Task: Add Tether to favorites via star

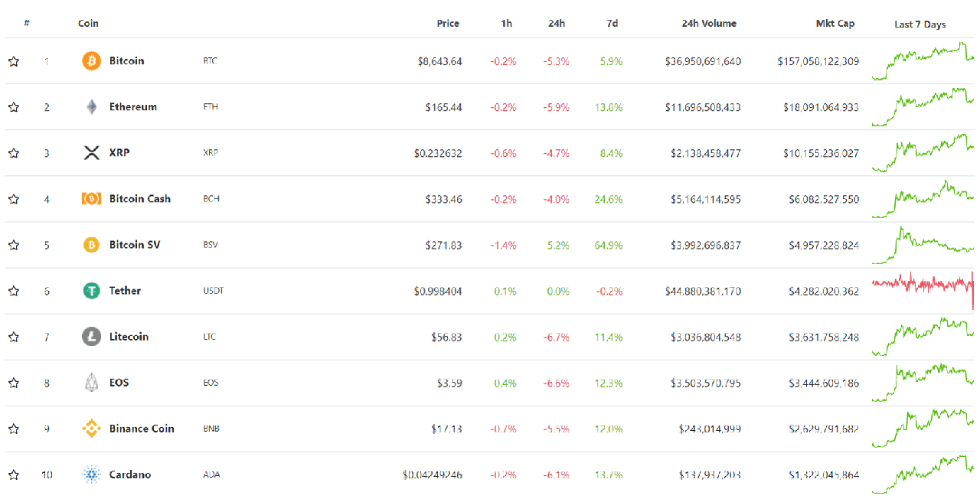Action: [x=14, y=291]
